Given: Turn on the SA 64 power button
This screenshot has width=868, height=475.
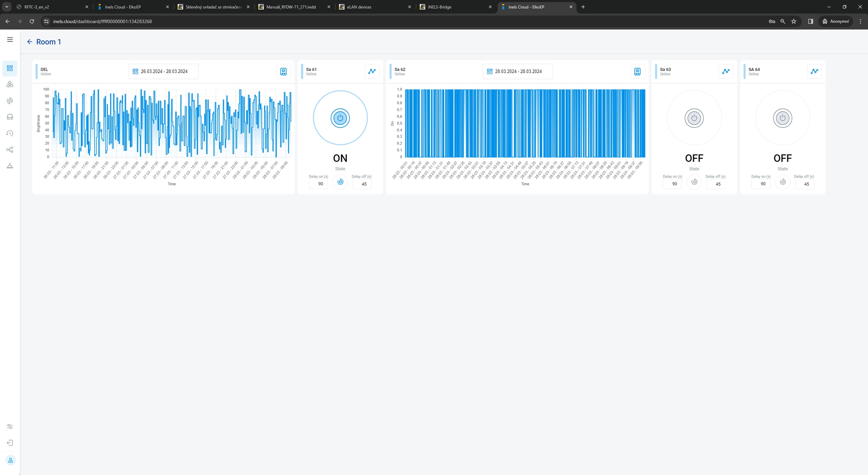Looking at the screenshot, I should coord(782,118).
